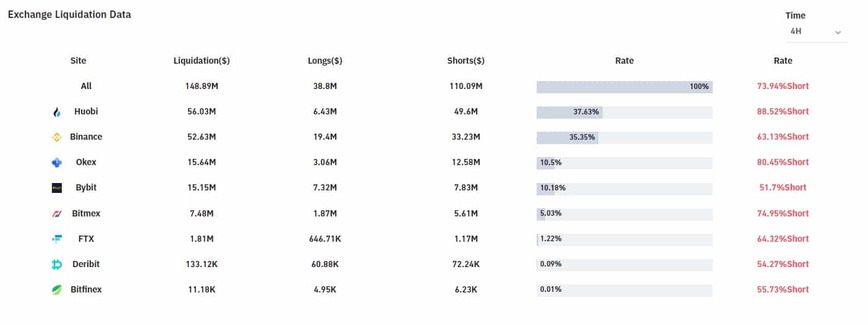868x324 pixels.
Task: Click the Bitmex logo icon
Action: click(57, 213)
